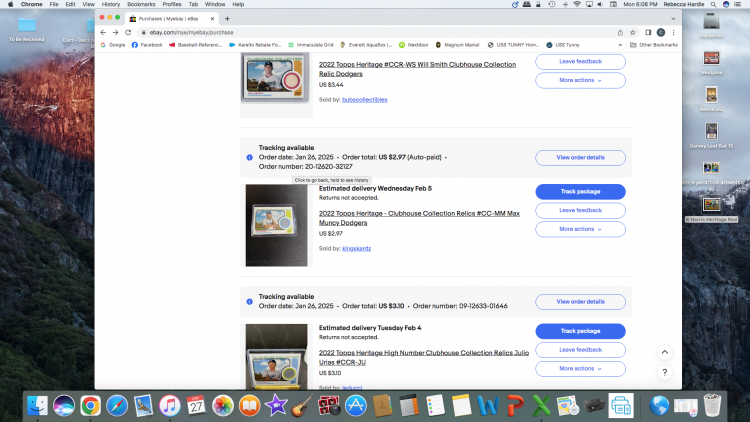Open Nextdoor bookmark

(414, 45)
